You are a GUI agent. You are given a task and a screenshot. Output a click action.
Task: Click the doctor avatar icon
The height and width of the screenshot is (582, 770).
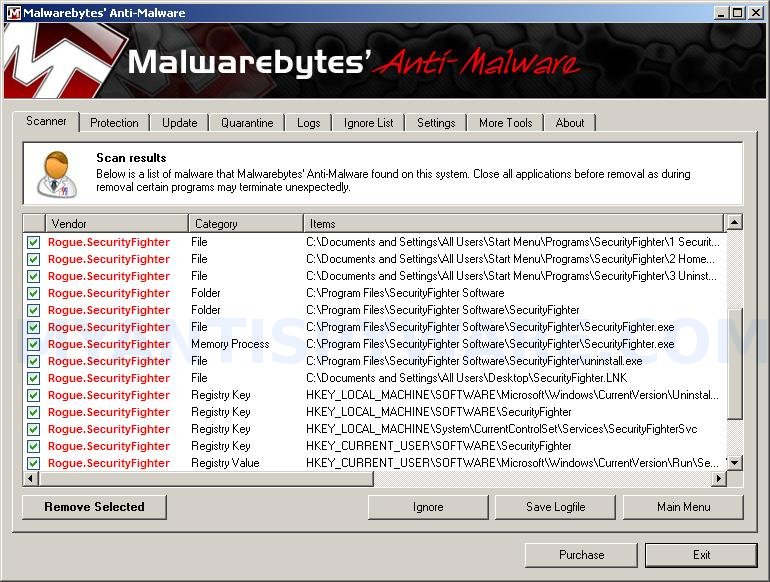[x=57, y=174]
